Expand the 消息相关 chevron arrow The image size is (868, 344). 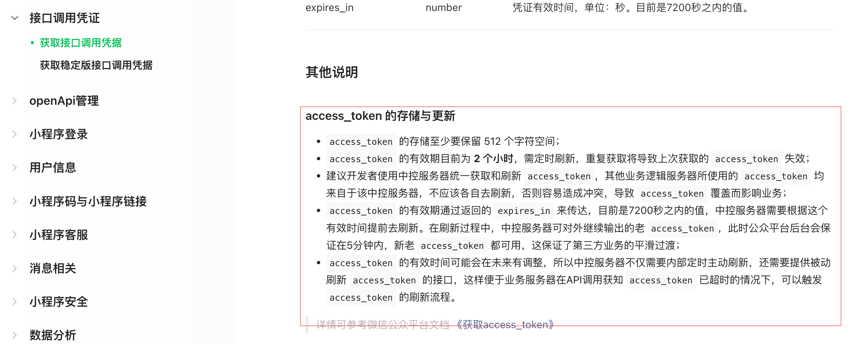tap(15, 268)
